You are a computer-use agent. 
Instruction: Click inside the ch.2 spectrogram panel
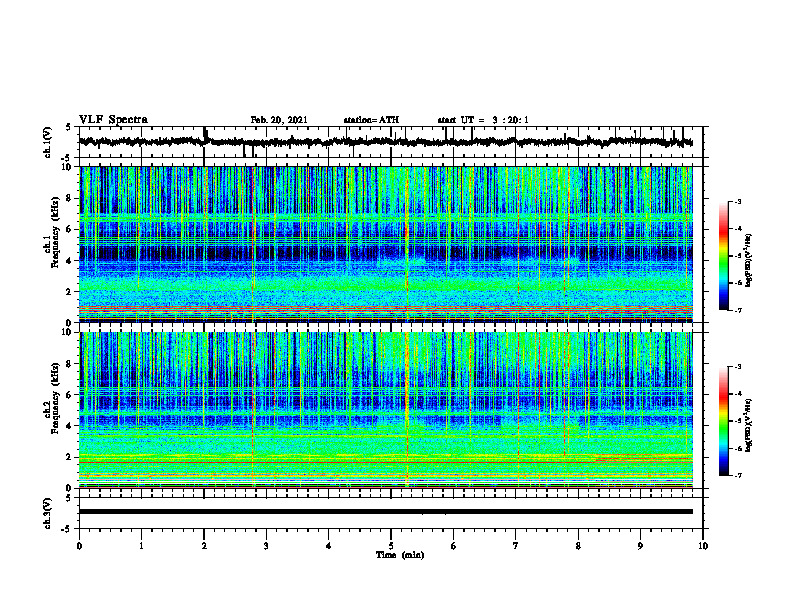point(385,410)
